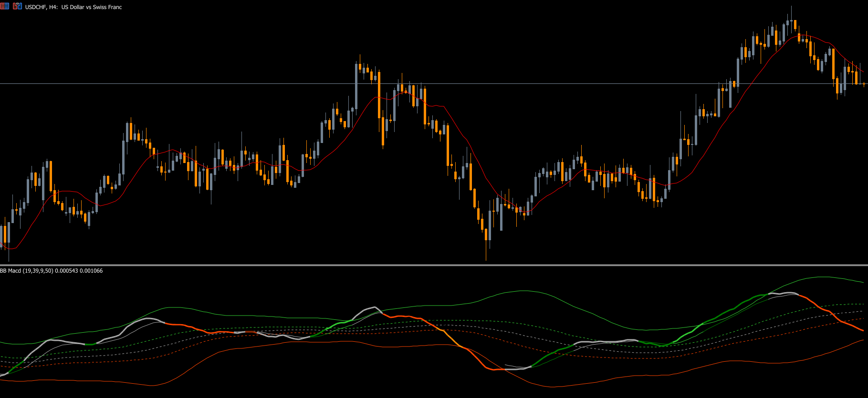868x398 pixels.
Task: Click the dotted green line's right end
Action: 863,304
